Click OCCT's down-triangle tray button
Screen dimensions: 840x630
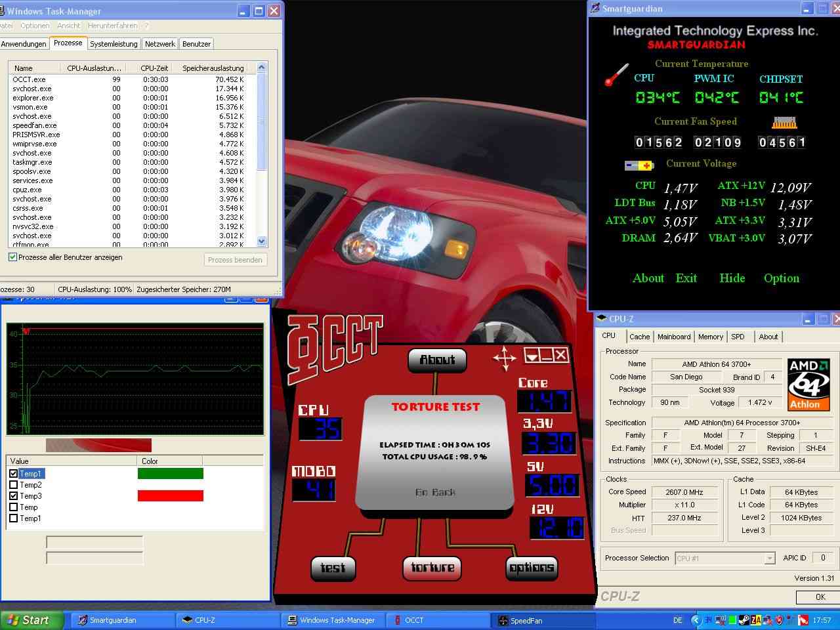pos(532,356)
